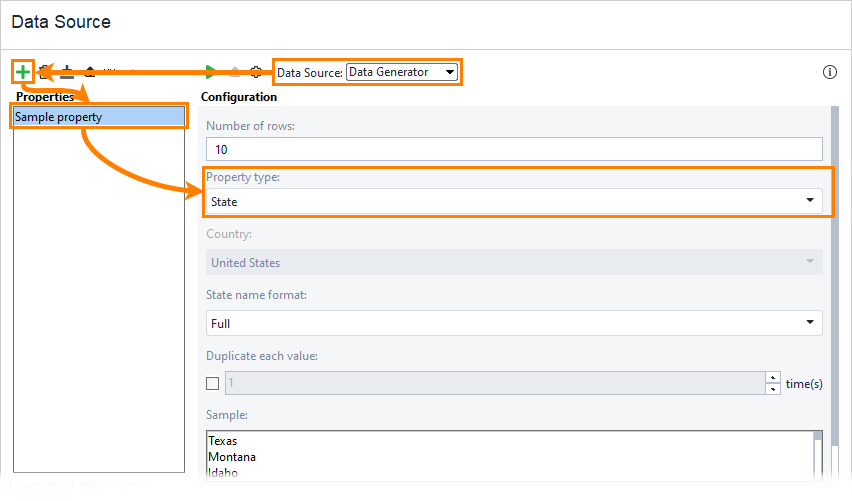The height and width of the screenshot is (501, 852).
Task: Open the Data Source dropdown
Action: tap(402, 72)
